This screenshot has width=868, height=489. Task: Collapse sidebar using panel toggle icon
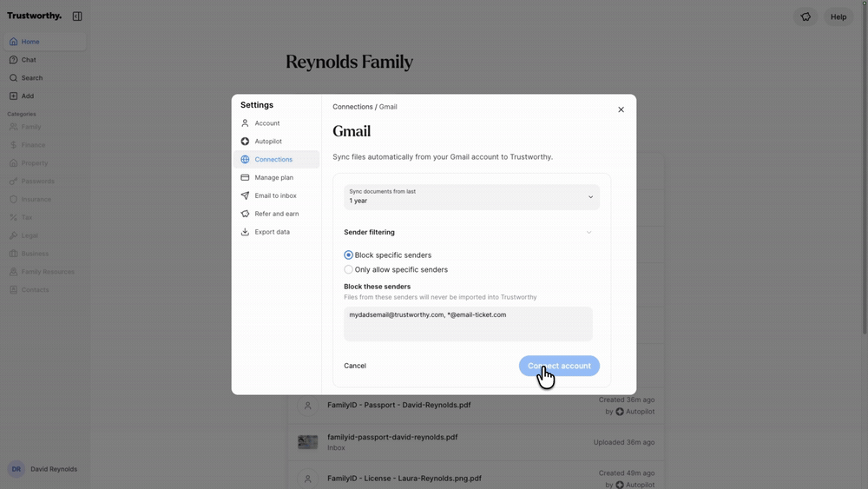click(77, 16)
